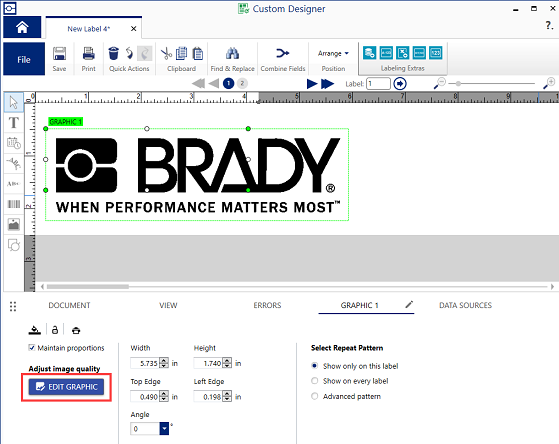Click the Cut scissors icon
This screenshot has height=444, width=559.
(166, 54)
